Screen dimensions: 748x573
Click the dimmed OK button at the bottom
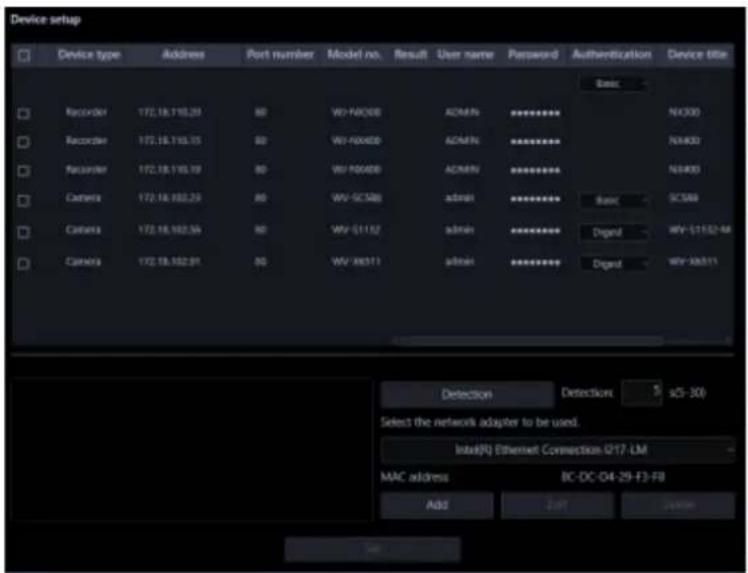coord(373,550)
